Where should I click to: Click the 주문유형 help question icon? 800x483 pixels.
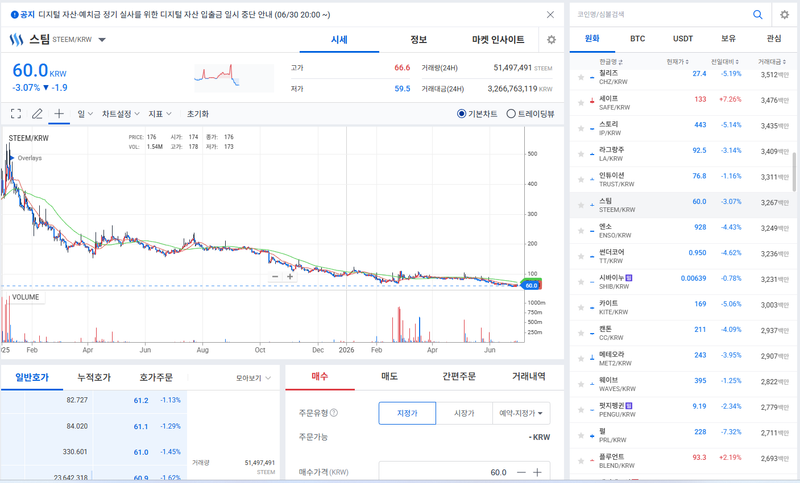pos(334,413)
